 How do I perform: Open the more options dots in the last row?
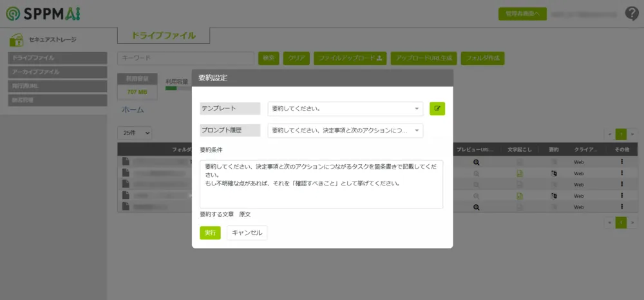click(622, 207)
